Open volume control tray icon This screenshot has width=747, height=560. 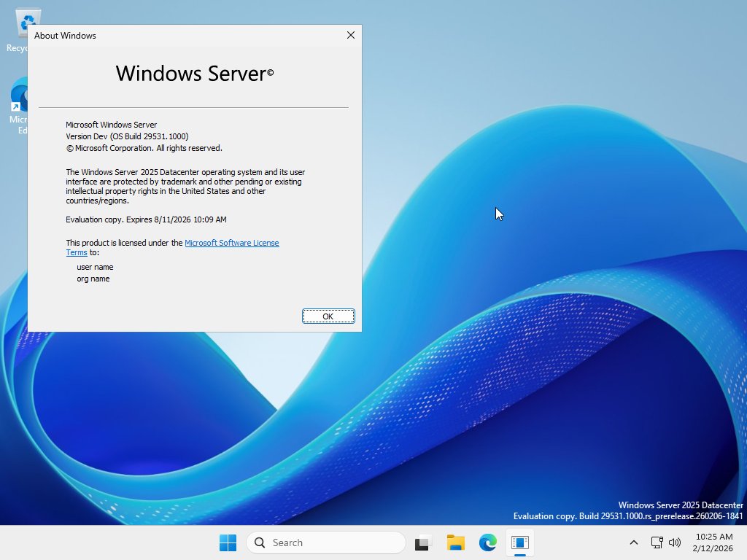pyautogui.click(x=675, y=542)
